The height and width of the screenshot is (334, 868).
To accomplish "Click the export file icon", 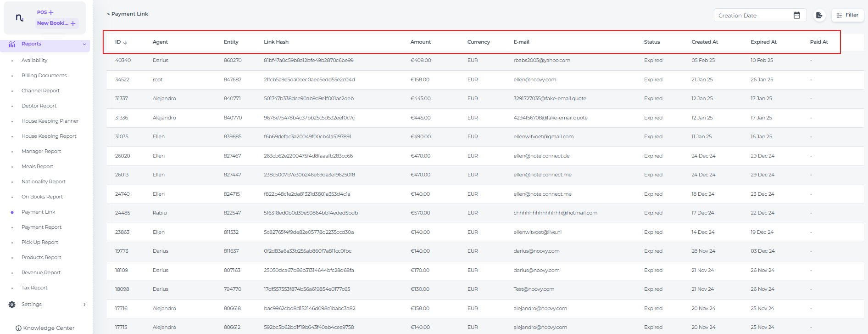I will [819, 15].
